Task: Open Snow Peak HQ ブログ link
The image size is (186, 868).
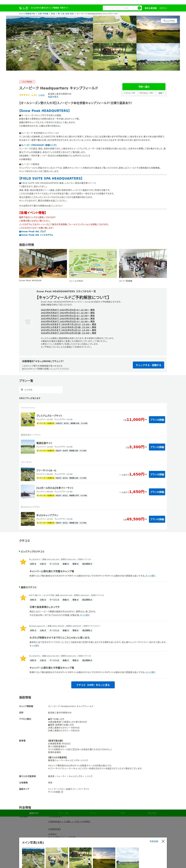Action: pos(33,231)
